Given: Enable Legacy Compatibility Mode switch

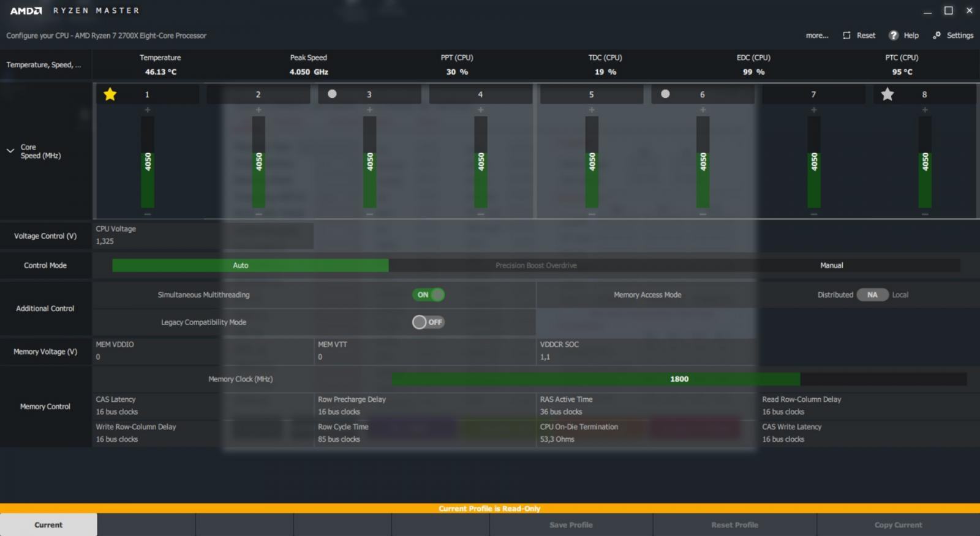Looking at the screenshot, I should click(428, 322).
